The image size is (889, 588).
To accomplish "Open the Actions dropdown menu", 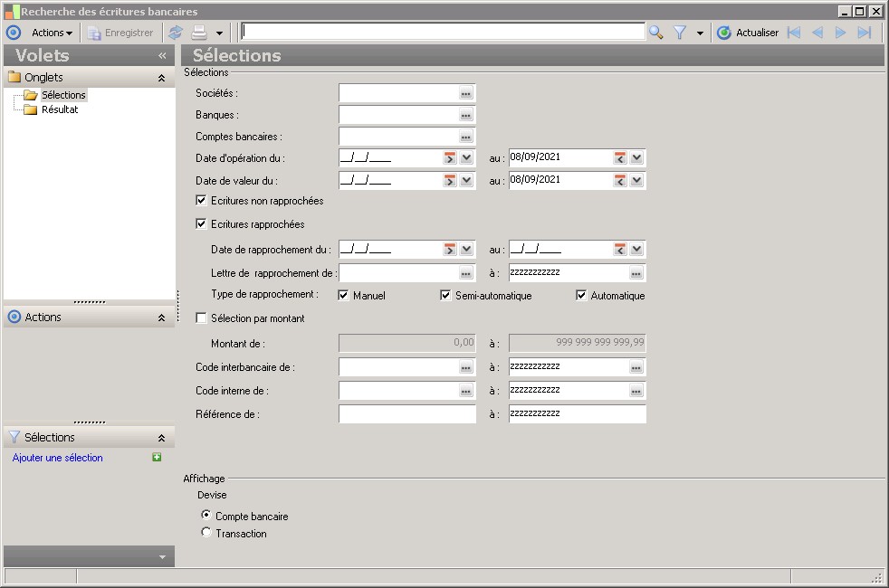I will click(52, 33).
